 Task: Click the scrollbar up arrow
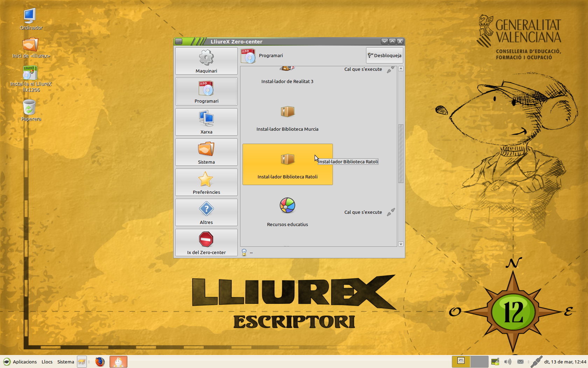[401, 69]
